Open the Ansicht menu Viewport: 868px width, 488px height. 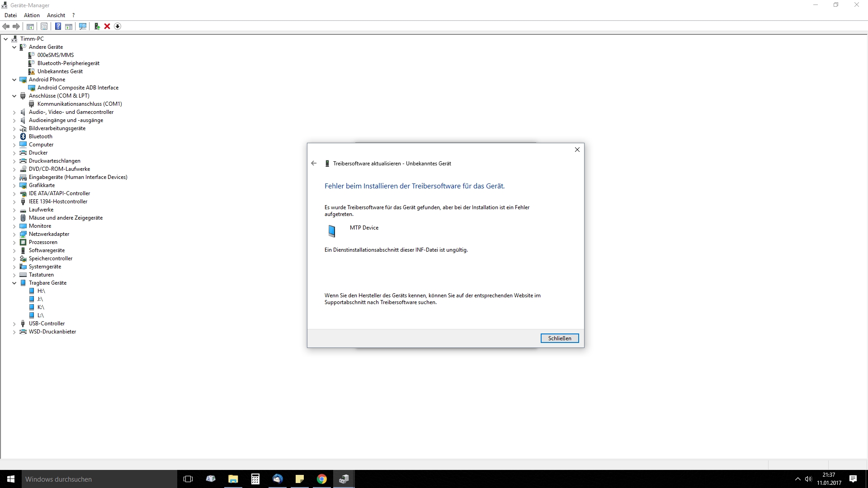[56, 15]
